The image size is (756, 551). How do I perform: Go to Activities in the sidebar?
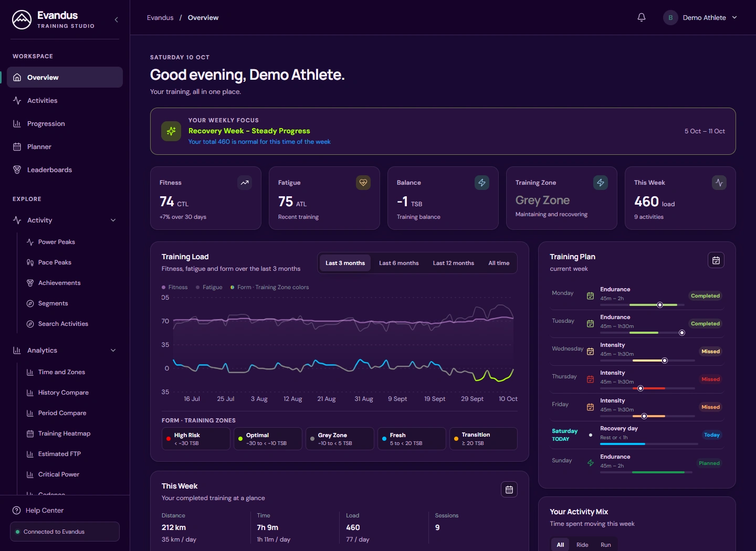(65, 101)
